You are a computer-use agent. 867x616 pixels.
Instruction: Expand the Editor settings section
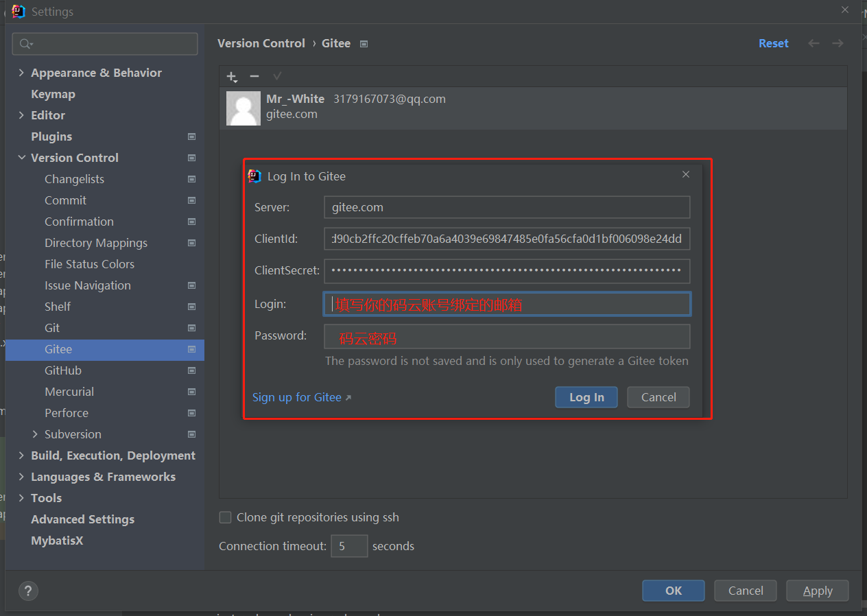click(21, 115)
